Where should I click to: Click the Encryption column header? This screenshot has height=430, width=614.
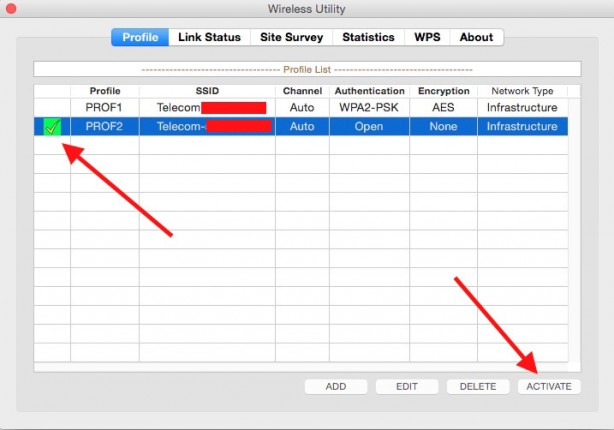point(443,91)
